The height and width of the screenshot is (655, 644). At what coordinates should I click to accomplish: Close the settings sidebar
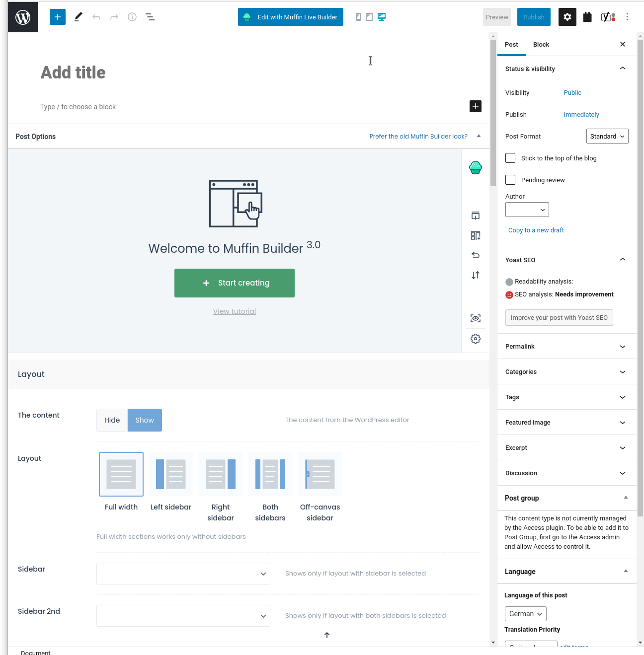coord(623,44)
